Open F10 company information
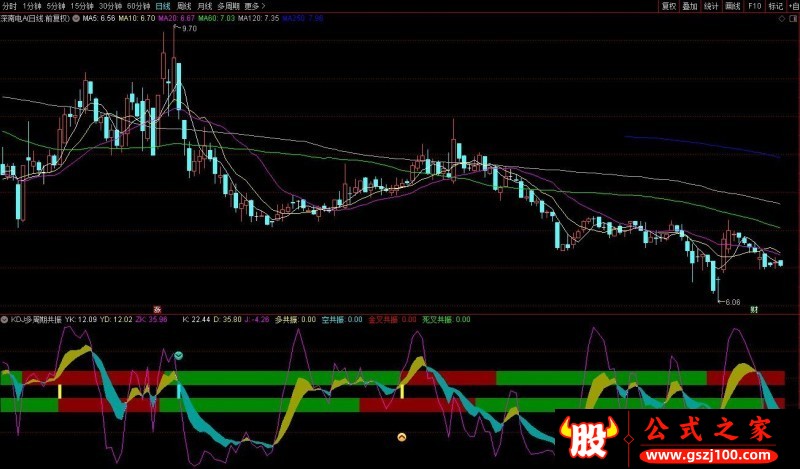The image size is (800, 469). tap(755, 6)
